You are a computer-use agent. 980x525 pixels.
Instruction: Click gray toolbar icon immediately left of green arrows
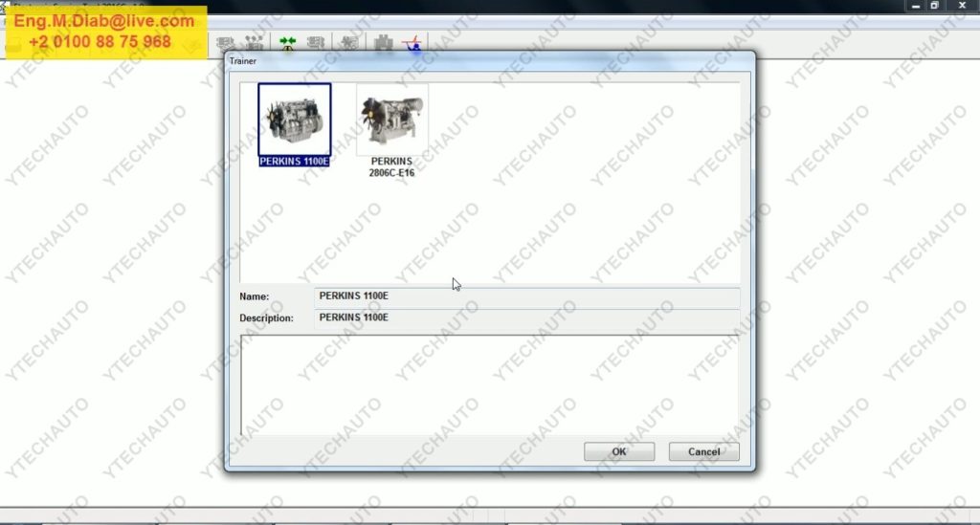tap(255, 44)
